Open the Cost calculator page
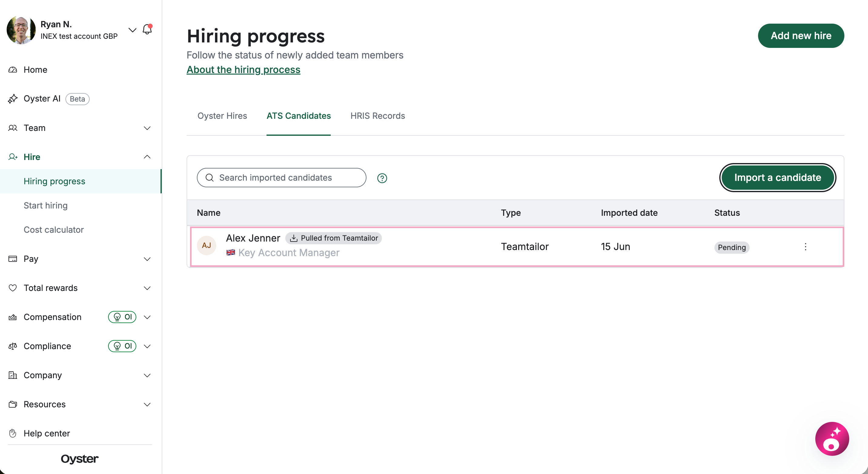This screenshot has height=474, width=868. [54, 230]
